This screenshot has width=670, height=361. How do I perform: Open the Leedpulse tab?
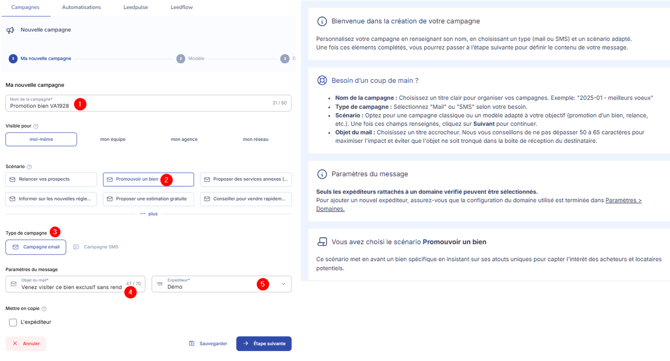135,7
